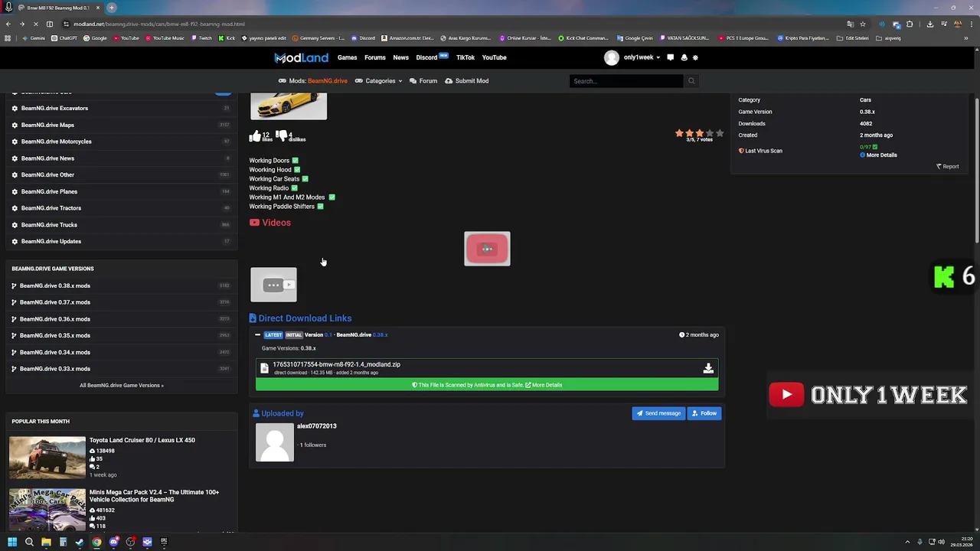980x551 pixels.
Task: Open Discord from the taskbar
Action: coord(113,542)
